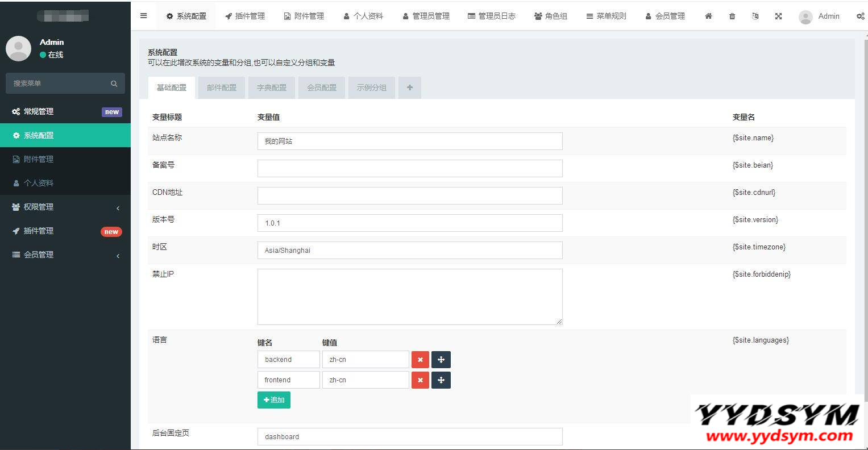Viewport: 868px width, 450px height.
Task: Click the search magnifier in the sidebar
Action: (x=114, y=84)
